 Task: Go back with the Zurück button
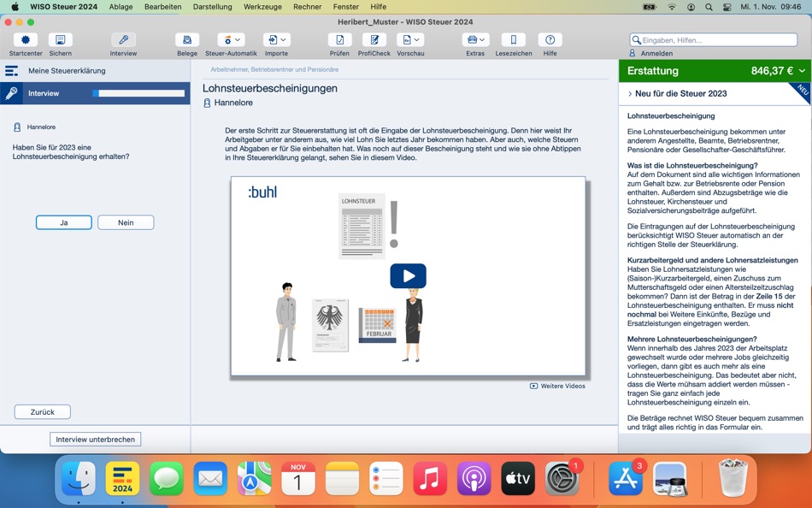(43, 412)
